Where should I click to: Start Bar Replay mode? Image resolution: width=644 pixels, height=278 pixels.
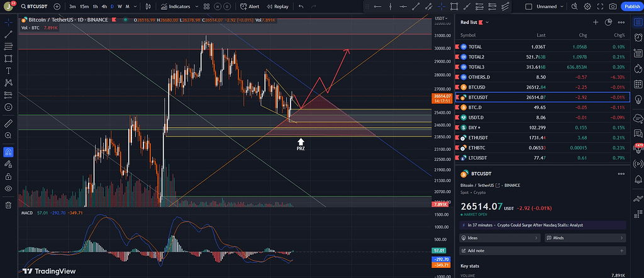[277, 6]
